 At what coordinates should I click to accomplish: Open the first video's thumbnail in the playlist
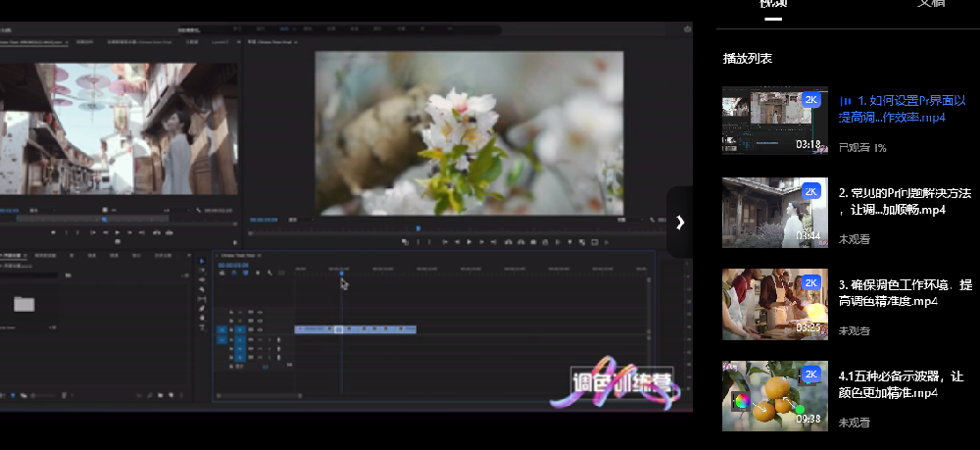pyautogui.click(x=774, y=121)
